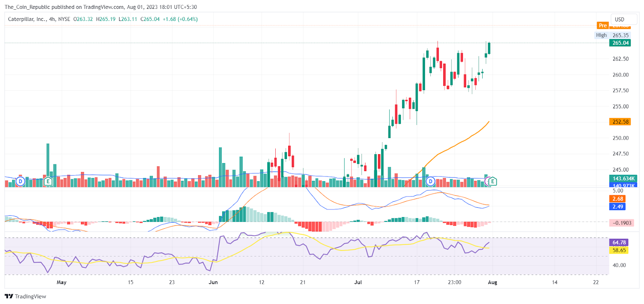Image resolution: width=644 pixels, height=304 pixels.
Task: Click the 260.00 price axis label
Action: tap(620, 74)
